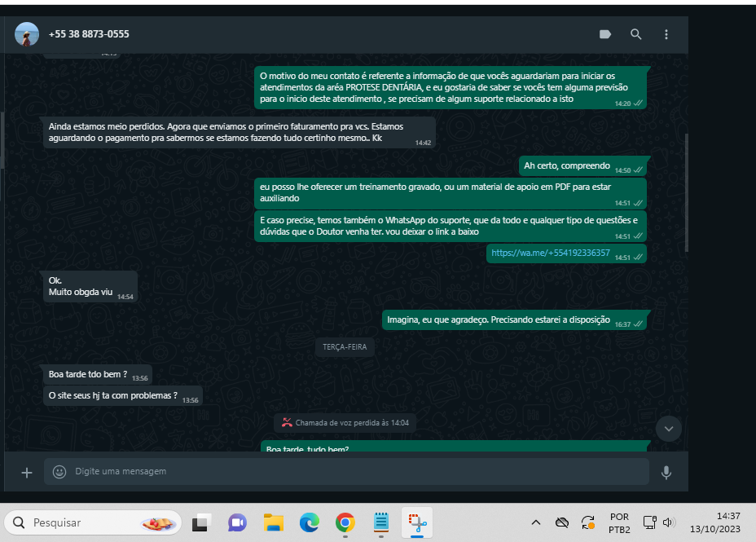Select the 'Ainda estamos meio perdidos' message
The width and height of the screenshot is (756, 542).
(240, 132)
